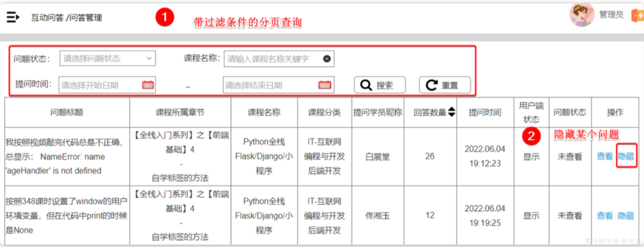Hide the question asked by 佟湘玉
This screenshot has width=644, height=247.
point(626,216)
